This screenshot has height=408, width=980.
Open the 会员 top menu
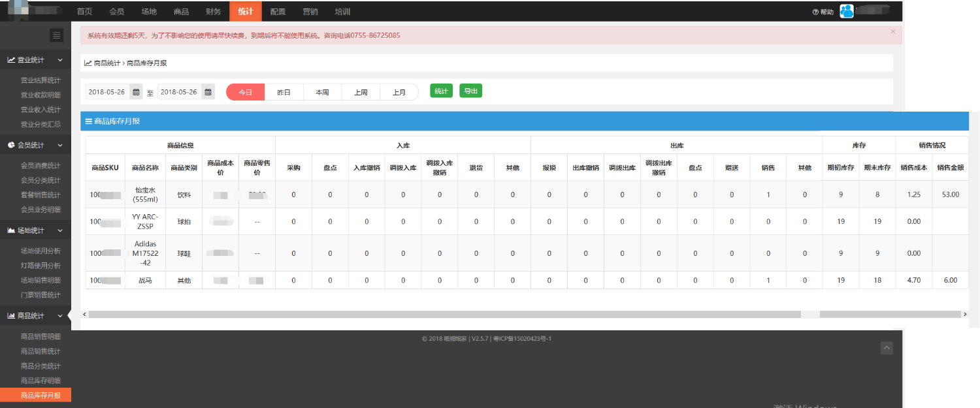pos(117,12)
